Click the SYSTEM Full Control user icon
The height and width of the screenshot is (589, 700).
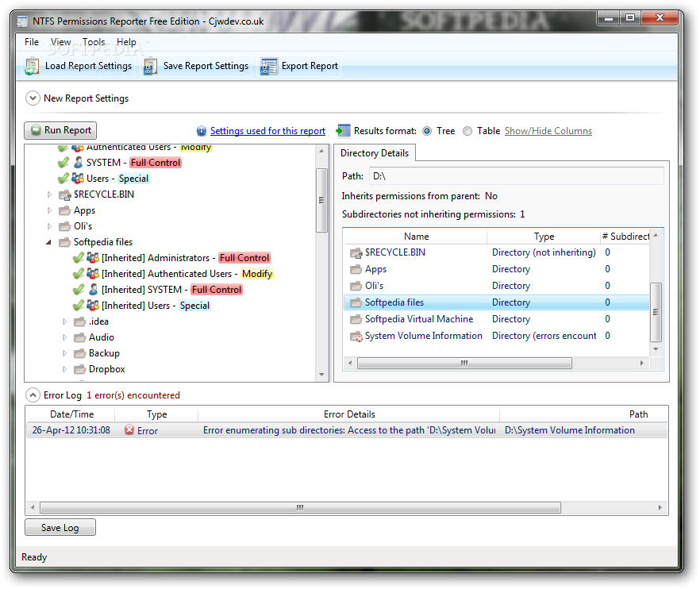point(78,162)
